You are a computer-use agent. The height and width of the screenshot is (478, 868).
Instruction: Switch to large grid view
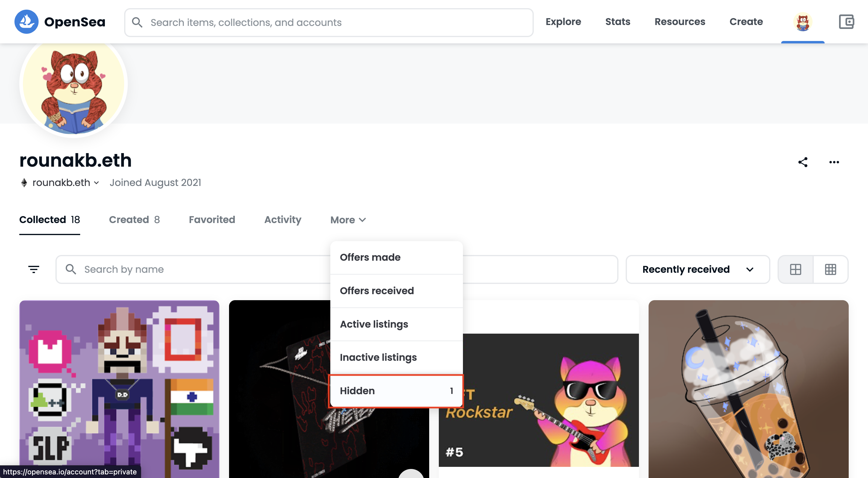click(x=796, y=269)
